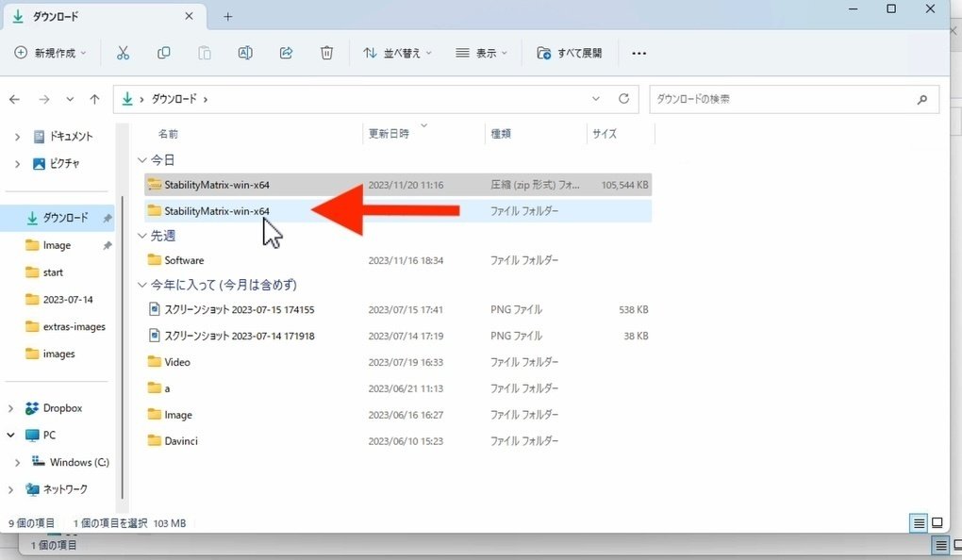This screenshot has height=560, width=962.
Task: Select Windows (C:) drive
Action: point(71,462)
